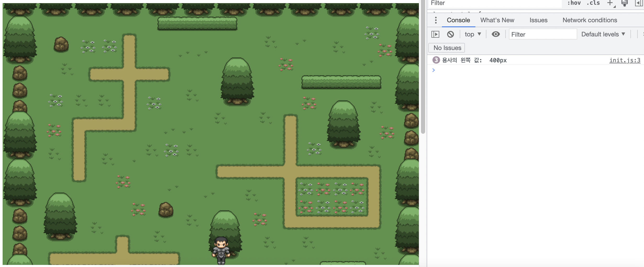Toggle :hov element state panel
The width and height of the screenshot is (644, 267).
(574, 3)
